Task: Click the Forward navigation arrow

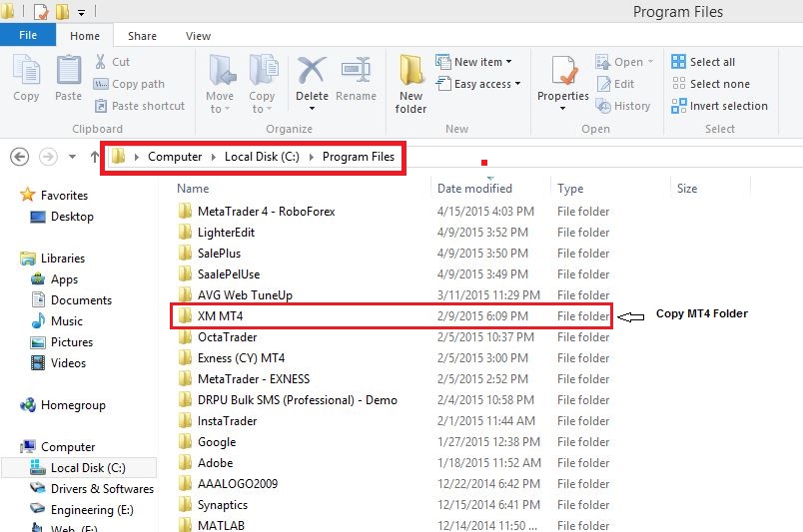Action: (48, 157)
